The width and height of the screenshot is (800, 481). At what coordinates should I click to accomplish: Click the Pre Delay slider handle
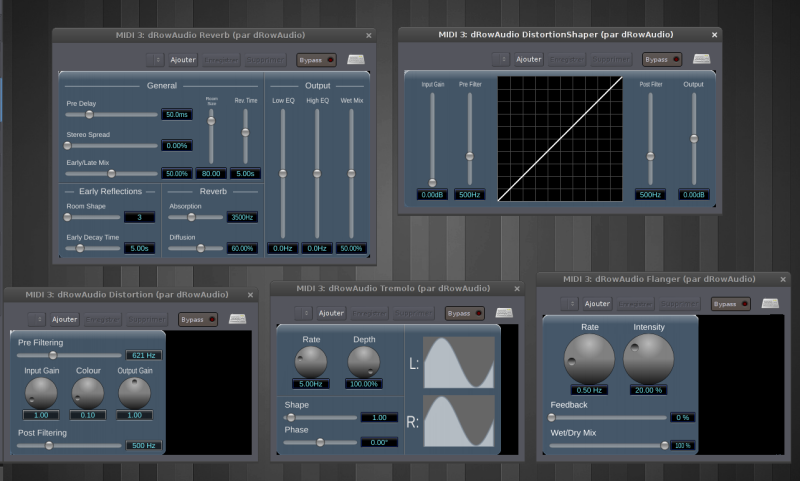89,115
